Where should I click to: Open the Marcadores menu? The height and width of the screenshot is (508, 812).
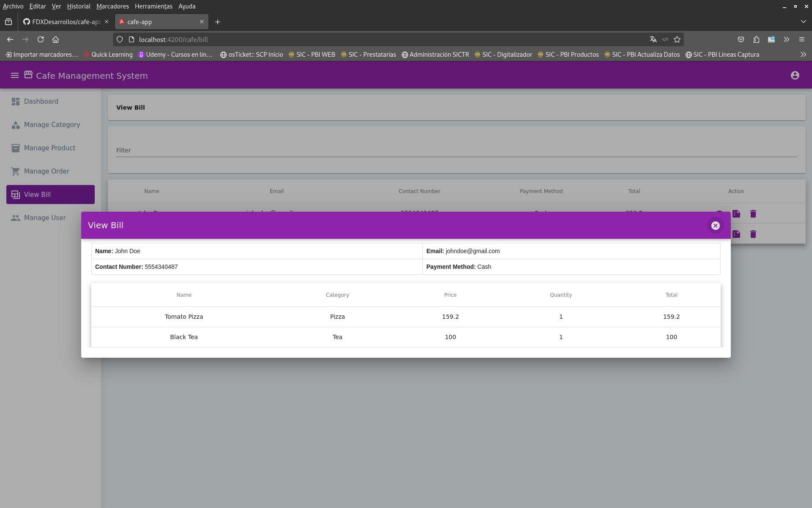point(112,6)
